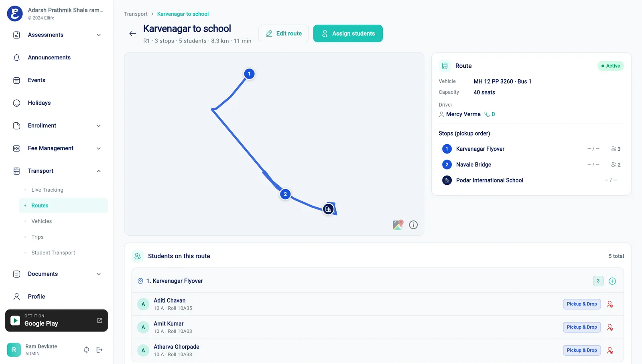Click the Ram Devkate user profile
The height and width of the screenshot is (364, 642).
click(x=32, y=350)
